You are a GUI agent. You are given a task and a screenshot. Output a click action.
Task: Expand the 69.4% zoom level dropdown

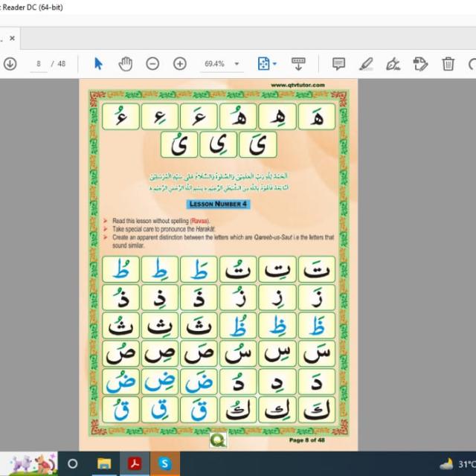(237, 64)
